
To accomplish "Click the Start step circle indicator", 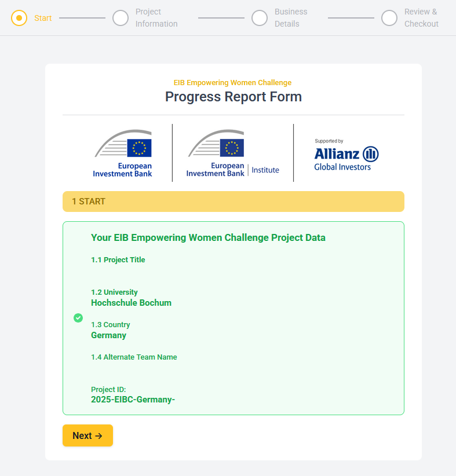I will point(19,18).
